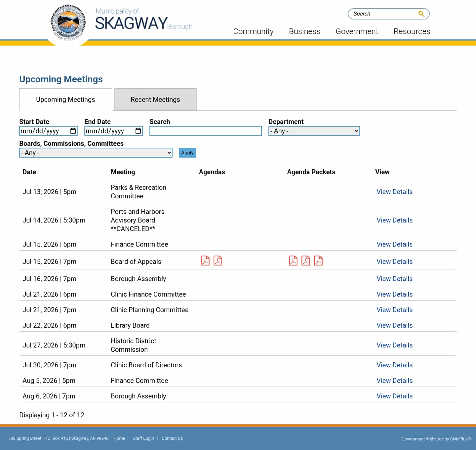The height and width of the screenshot is (450, 476).
Task: View Details for Jul 15 Finance Committee
Action: click(x=394, y=244)
